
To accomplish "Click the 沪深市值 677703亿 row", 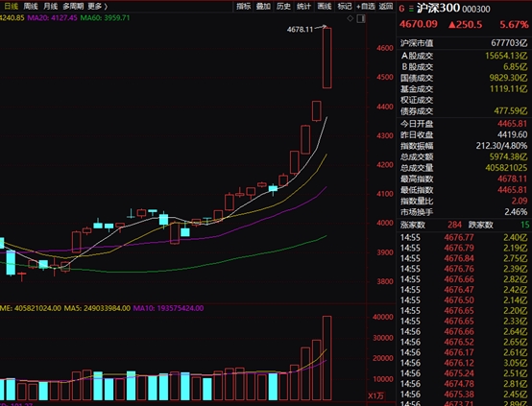I will pos(464,43).
